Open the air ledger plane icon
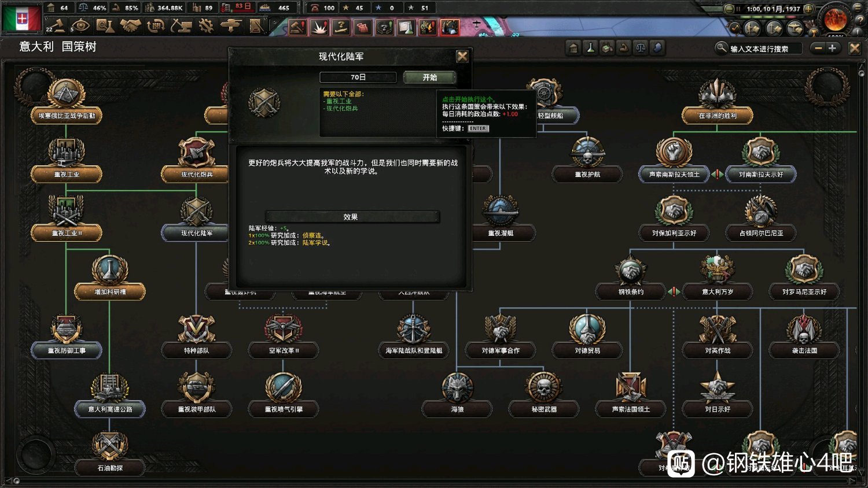868x488 pixels. tap(795, 28)
